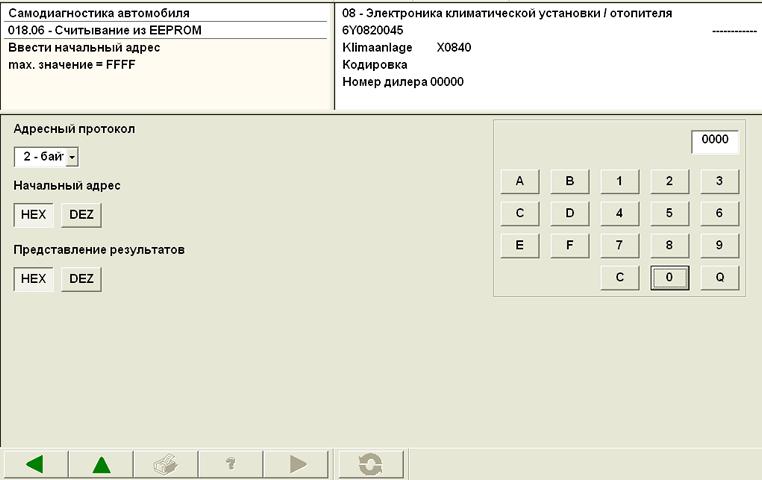Tap hex letter C next to D
This screenshot has width=762, height=480.
pos(520,213)
